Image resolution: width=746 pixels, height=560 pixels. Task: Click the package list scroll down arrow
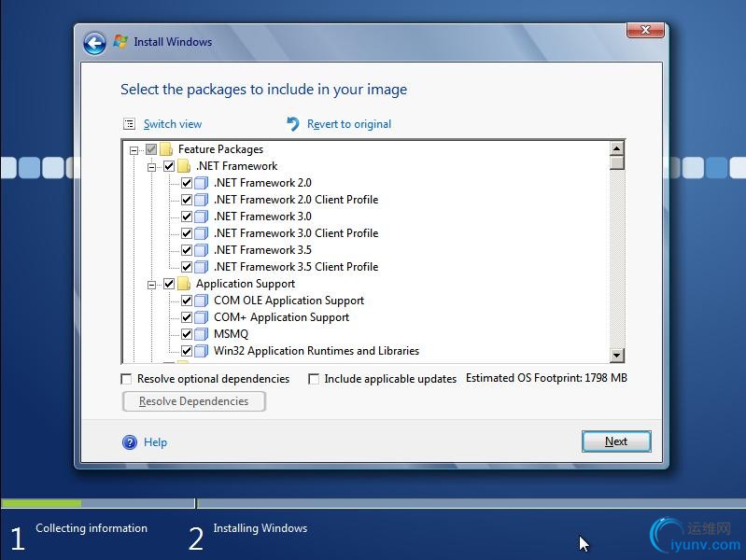coord(616,355)
